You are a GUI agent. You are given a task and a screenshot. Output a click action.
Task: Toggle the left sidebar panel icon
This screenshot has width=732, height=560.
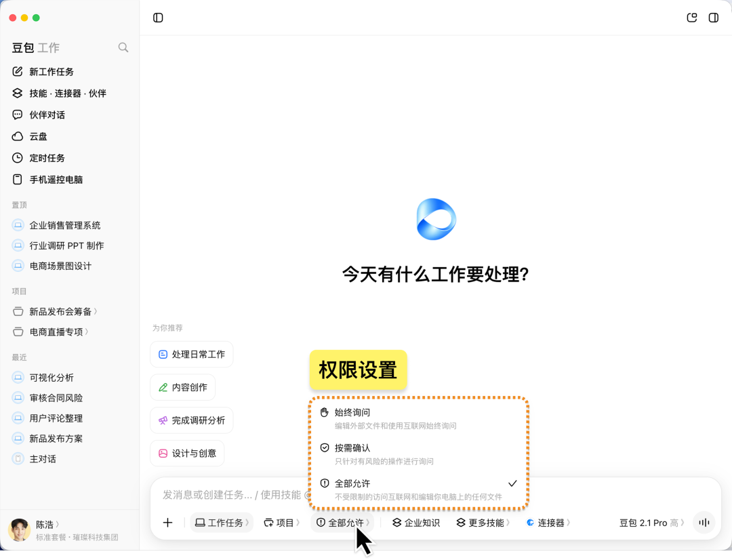point(158,18)
